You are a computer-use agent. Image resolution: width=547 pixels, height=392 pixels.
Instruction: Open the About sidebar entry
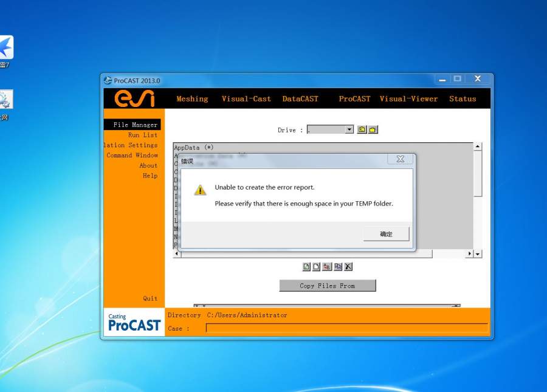pyautogui.click(x=148, y=166)
